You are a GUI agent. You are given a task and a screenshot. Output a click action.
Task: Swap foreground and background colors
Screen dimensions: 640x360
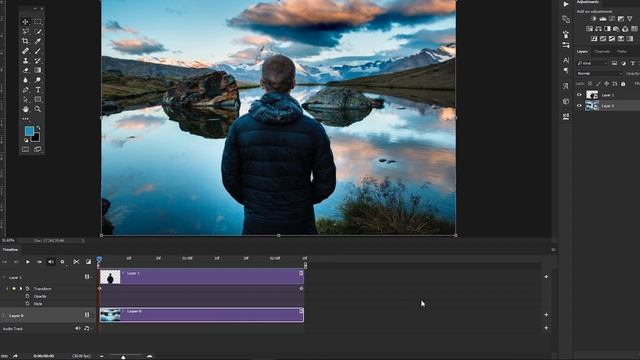click(38, 128)
